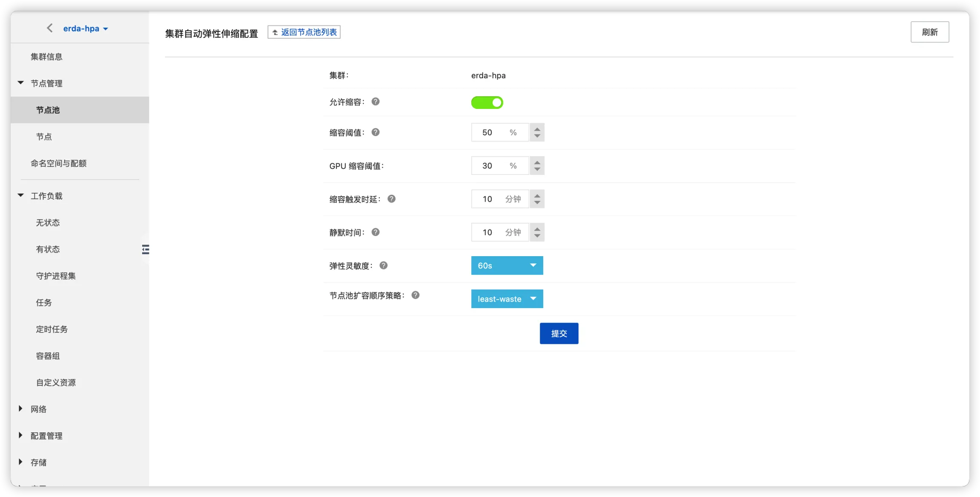Click help icon next to 静默时间
980x497 pixels.
(375, 232)
